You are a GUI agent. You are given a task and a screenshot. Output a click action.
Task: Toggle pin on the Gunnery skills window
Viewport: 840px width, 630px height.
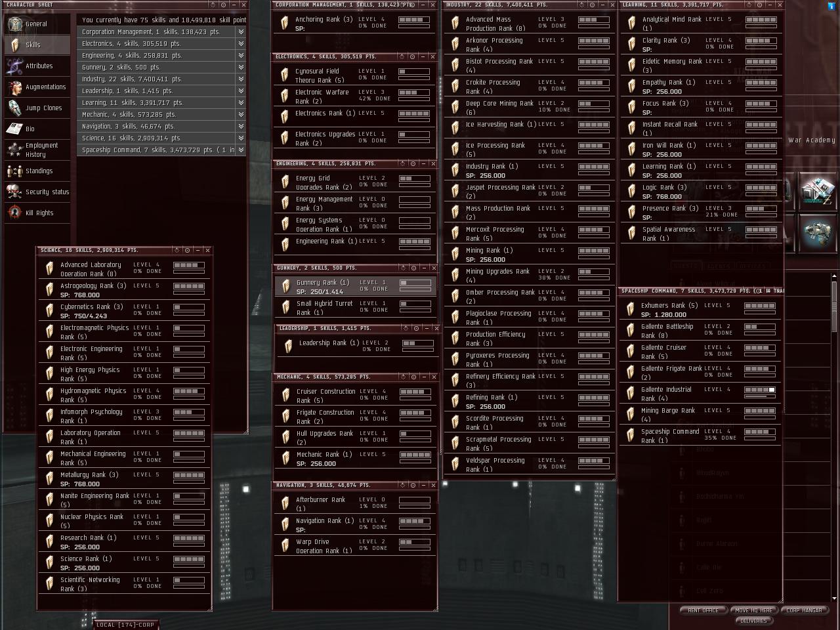tap(413, 268)
